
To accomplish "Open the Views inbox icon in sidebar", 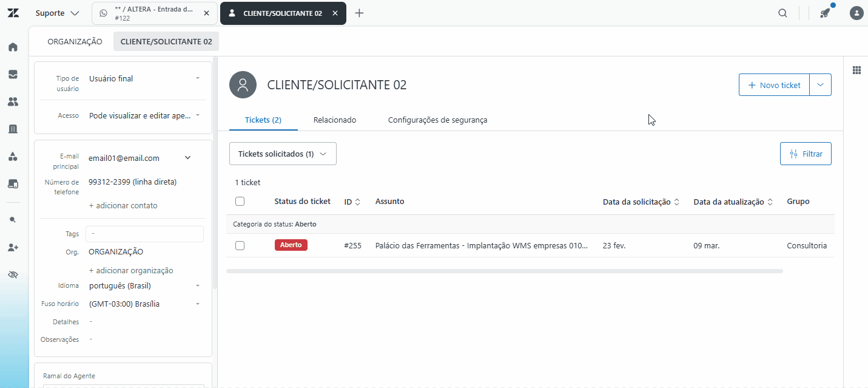I will [x=13, y=74].
